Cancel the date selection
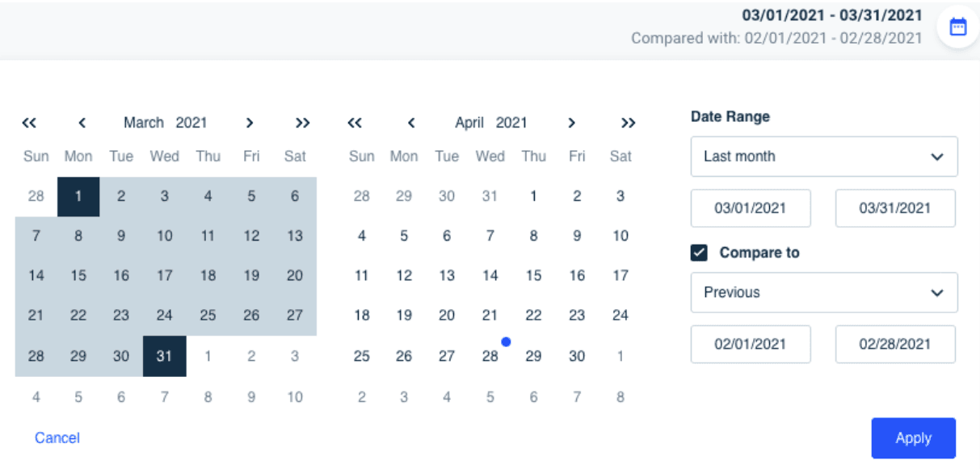 (57, 438)
